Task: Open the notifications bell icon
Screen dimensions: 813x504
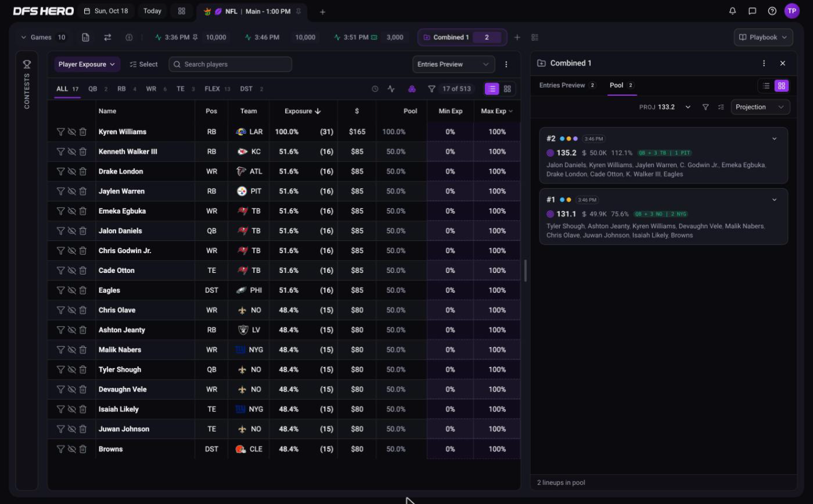Action: [732, 11]
